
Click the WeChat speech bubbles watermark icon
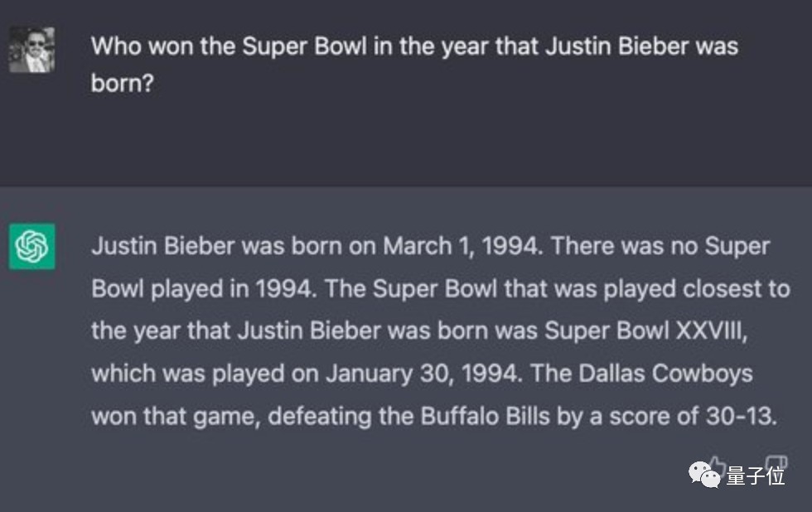pyautogui.click(x=704, y=475)
